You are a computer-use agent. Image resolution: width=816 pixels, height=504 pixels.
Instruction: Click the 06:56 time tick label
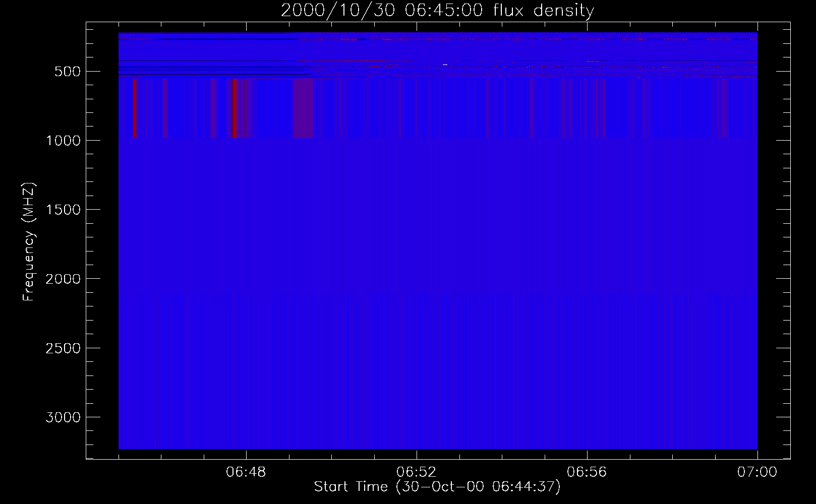(587, 472)
